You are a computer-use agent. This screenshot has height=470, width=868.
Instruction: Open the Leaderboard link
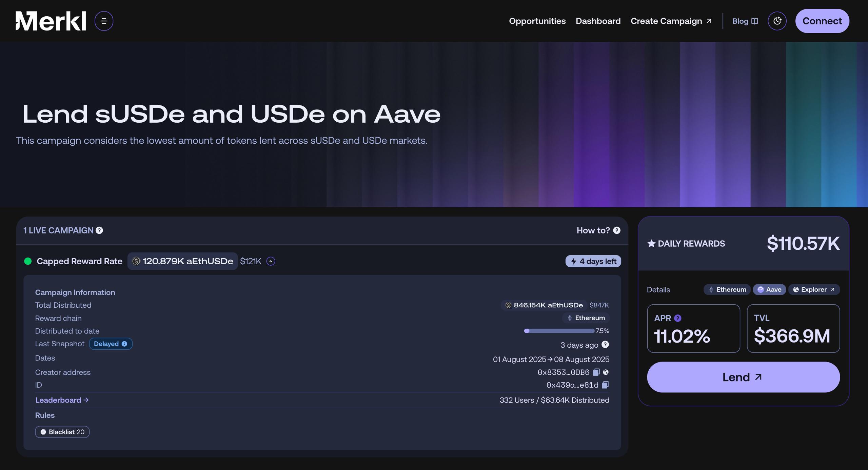click(x=62, y=400)
